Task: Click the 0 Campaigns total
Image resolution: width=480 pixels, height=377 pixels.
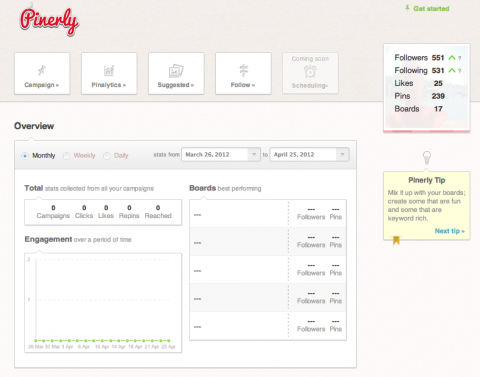Action: tap(53, 212)
